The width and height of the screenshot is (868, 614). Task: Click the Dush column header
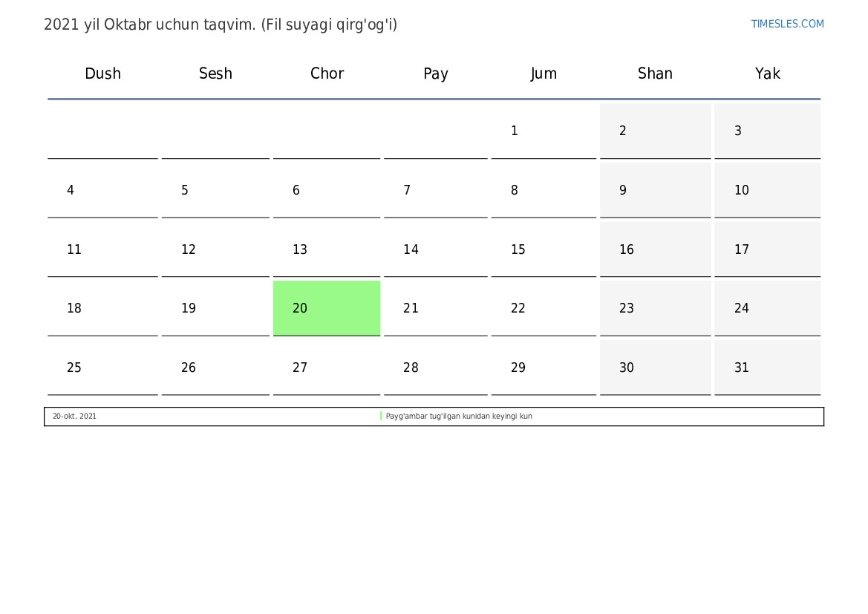click(102, 74)
